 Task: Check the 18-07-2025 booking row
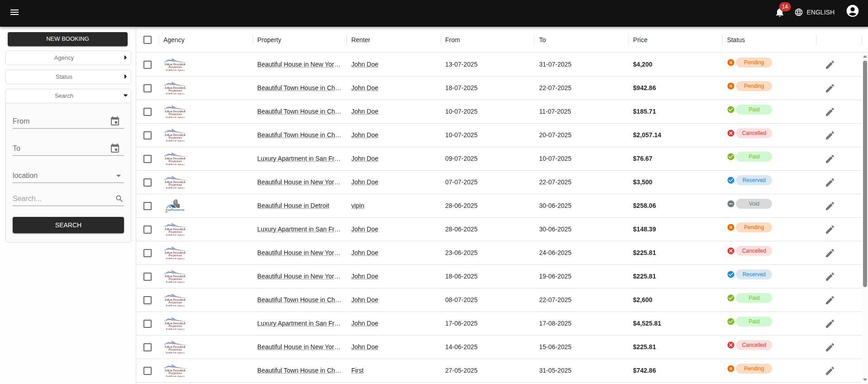(x=148, y=88)
